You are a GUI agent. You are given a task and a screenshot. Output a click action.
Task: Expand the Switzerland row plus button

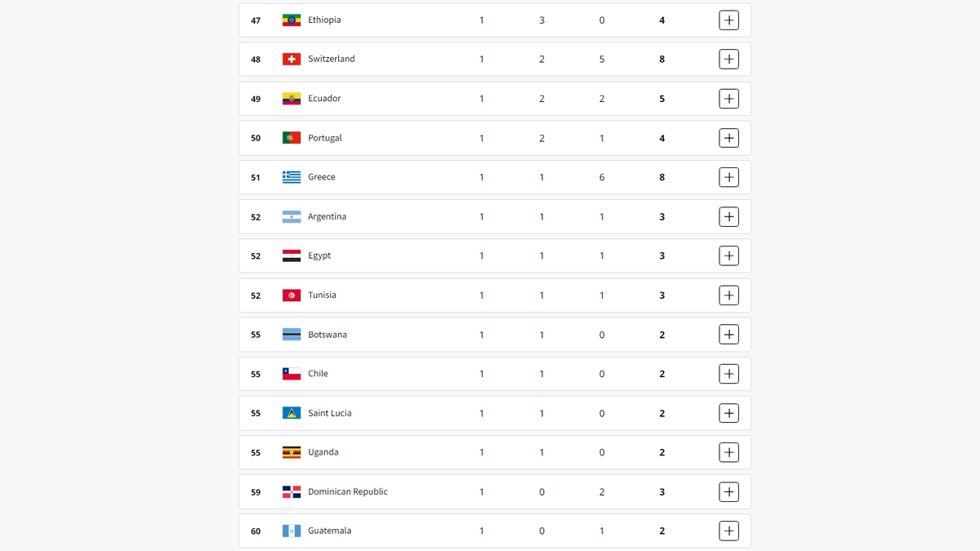point(728,60)
